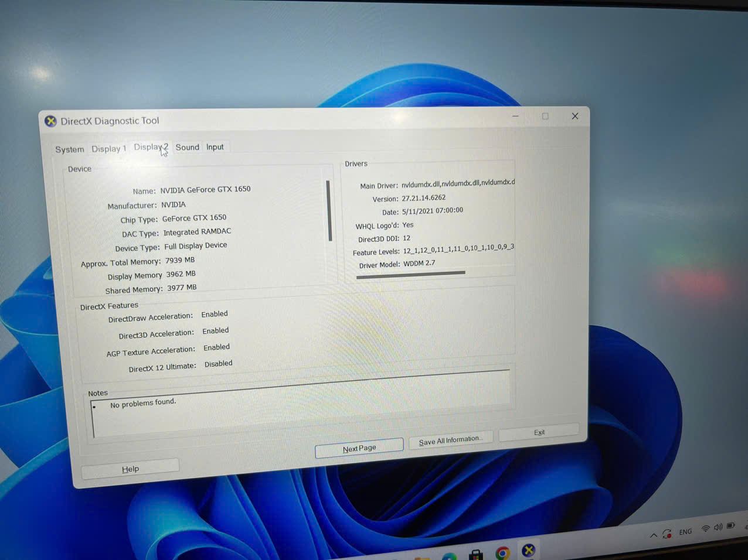
Task: Click the Manufacturer value NVIDIA
Action: click(x=174, y=204)
